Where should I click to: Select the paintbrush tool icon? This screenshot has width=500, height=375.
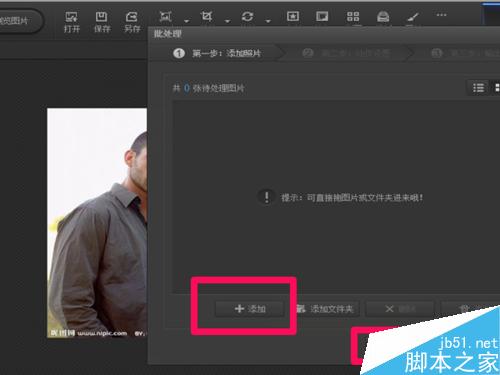(413, 16)
